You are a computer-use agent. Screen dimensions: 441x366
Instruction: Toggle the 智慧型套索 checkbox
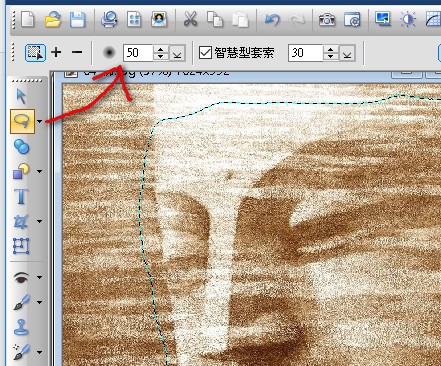tap(205, 53)
